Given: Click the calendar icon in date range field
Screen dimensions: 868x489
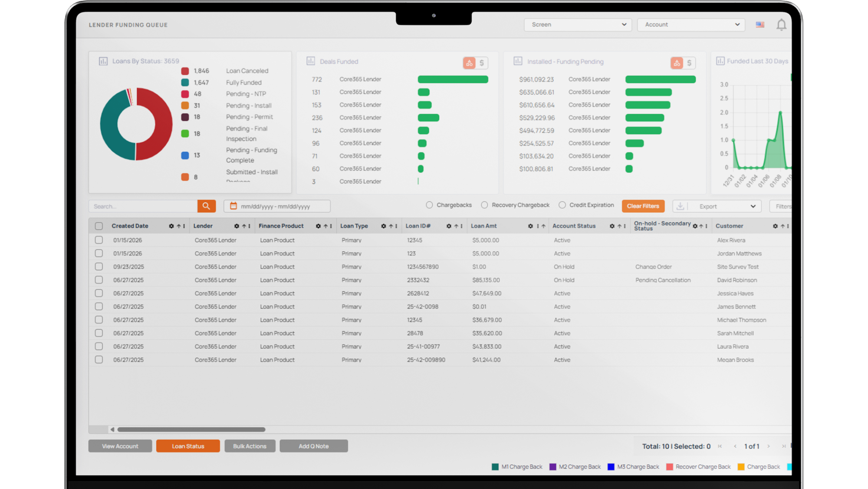Looking at the screenshot, I should (x=233, y=206).
